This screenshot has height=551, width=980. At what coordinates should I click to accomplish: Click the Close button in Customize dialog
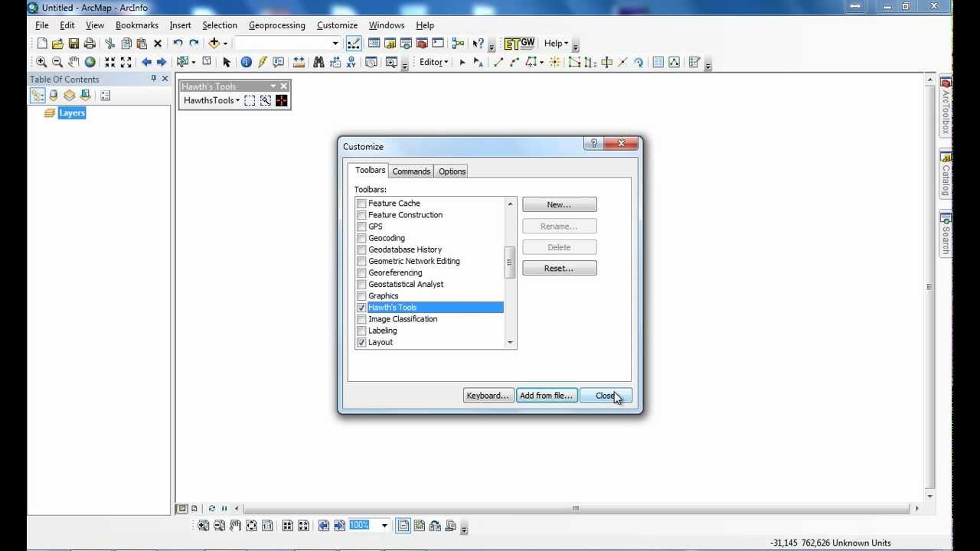point(605,396)
